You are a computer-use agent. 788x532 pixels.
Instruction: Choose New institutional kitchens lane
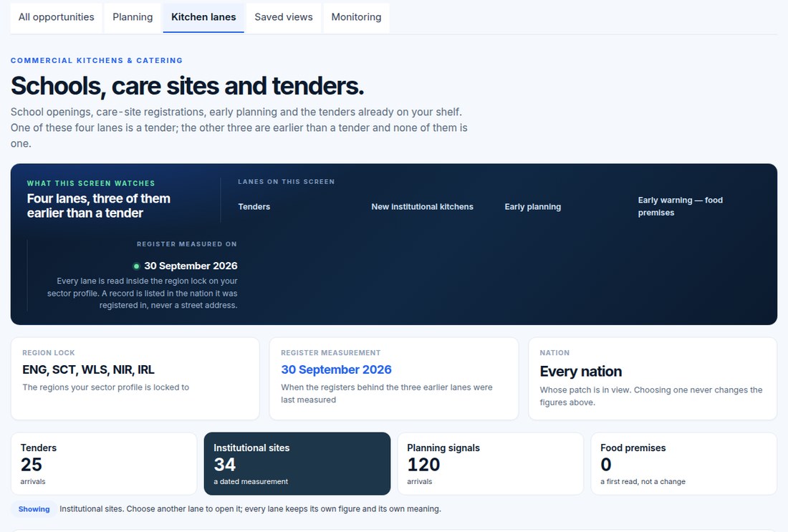click(x=422, y=206)
